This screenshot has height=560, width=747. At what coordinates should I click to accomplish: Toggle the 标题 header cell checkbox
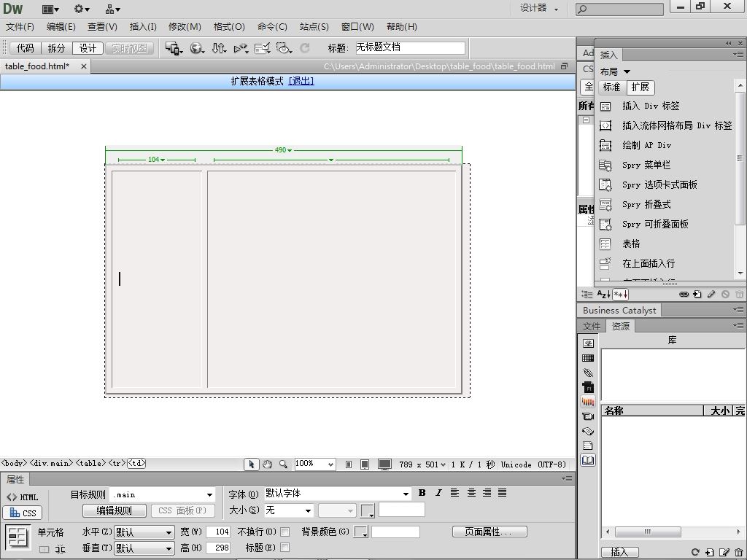(x=285, y=548)
